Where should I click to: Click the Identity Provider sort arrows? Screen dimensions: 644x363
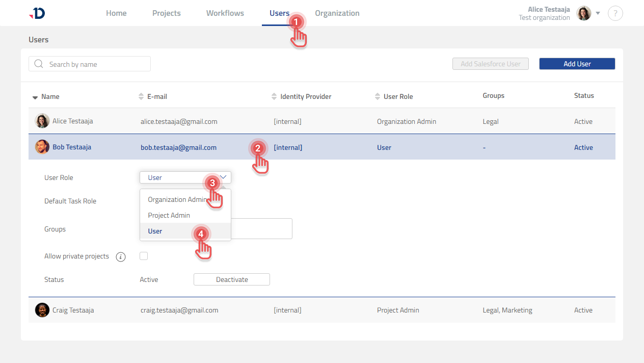pyautogui.click(x=275, y=96)
